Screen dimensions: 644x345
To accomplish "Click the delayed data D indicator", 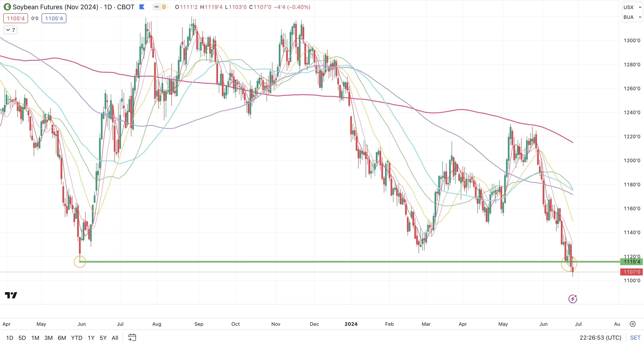I will pyautogui.click(x=164, y=7).
